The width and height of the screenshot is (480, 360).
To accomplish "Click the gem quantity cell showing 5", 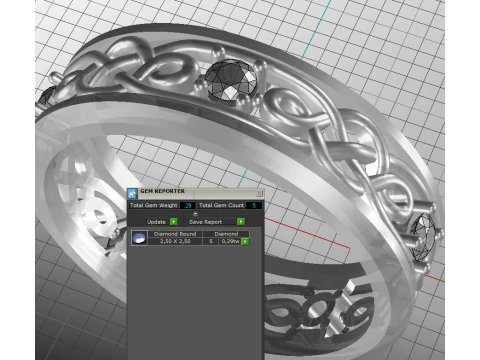I will click(x=211, y=241).
